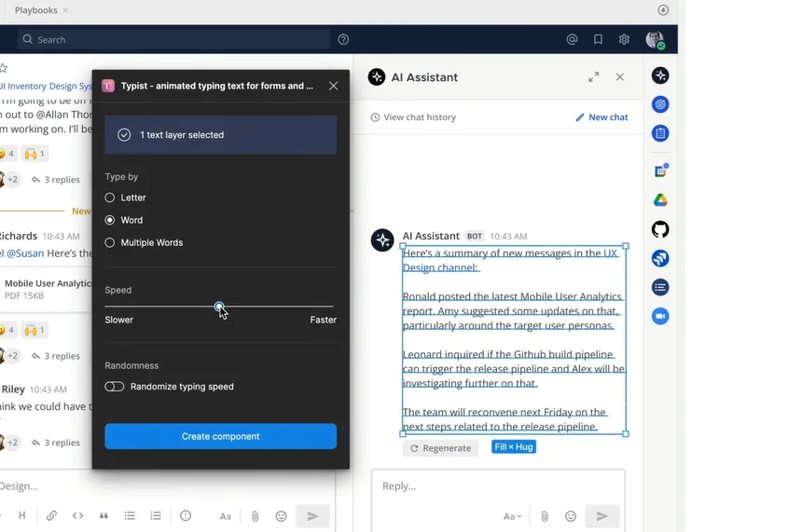Viewport: 788px width, 532px height.
Task: Open saved messages bookmark icon
Action: click(x=598, y=39)
